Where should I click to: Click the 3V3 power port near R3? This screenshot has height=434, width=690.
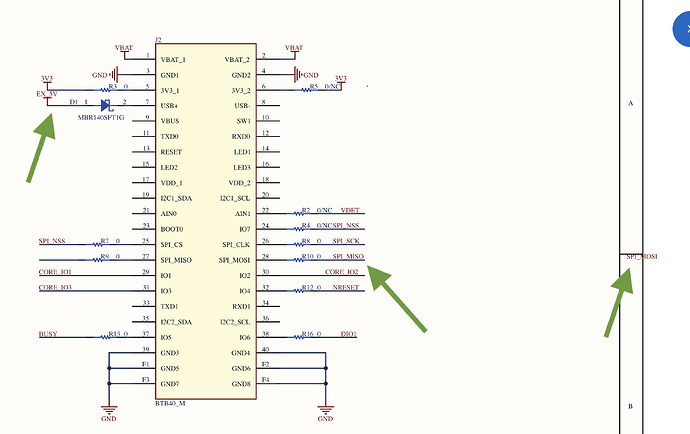coord(47,82)
